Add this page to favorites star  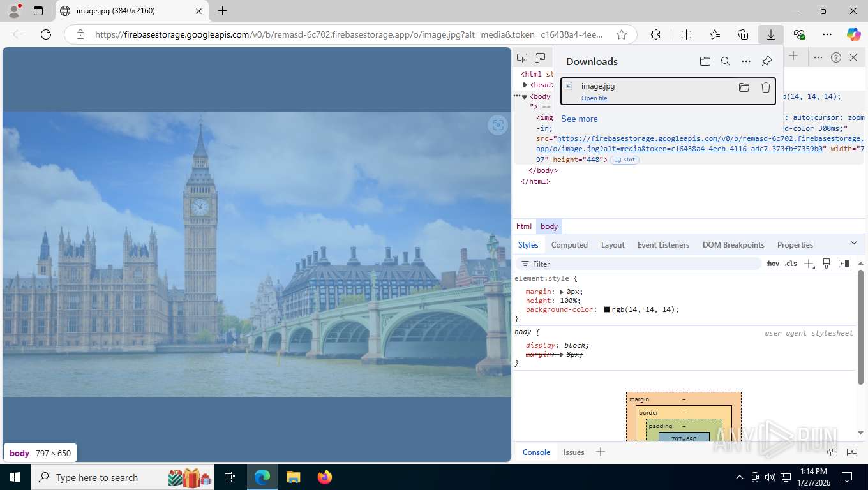click(622, 34)
